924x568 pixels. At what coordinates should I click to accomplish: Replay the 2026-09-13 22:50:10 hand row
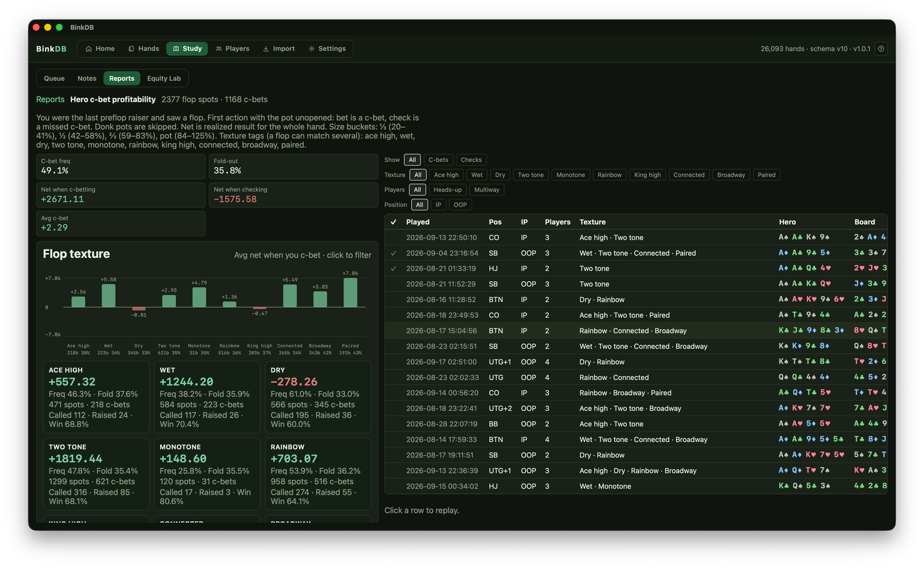(636, 237)
